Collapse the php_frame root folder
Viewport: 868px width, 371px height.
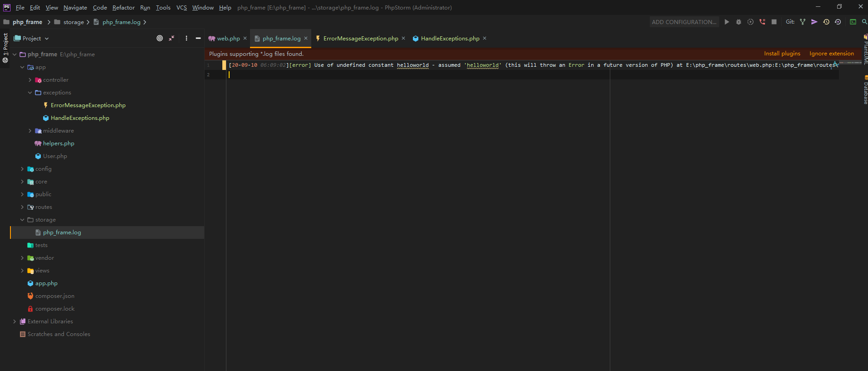(15, 54)
